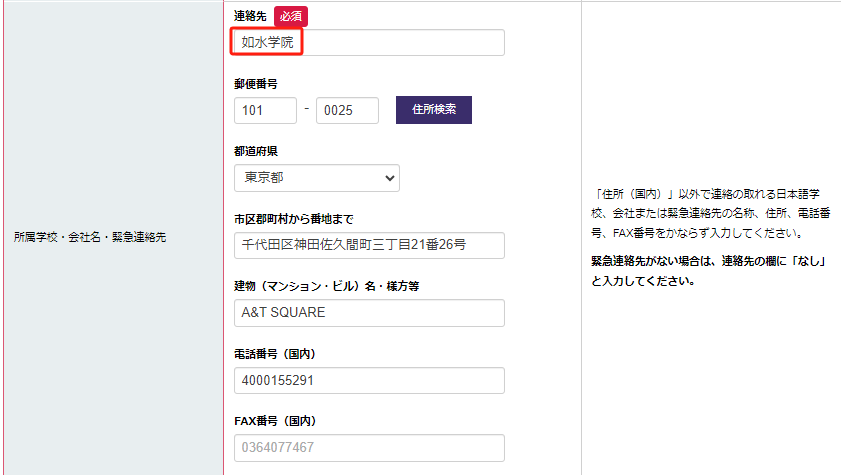This screenshot has height=475, width=841.
Task: Click the 必須 required badge
Action: 291,16
